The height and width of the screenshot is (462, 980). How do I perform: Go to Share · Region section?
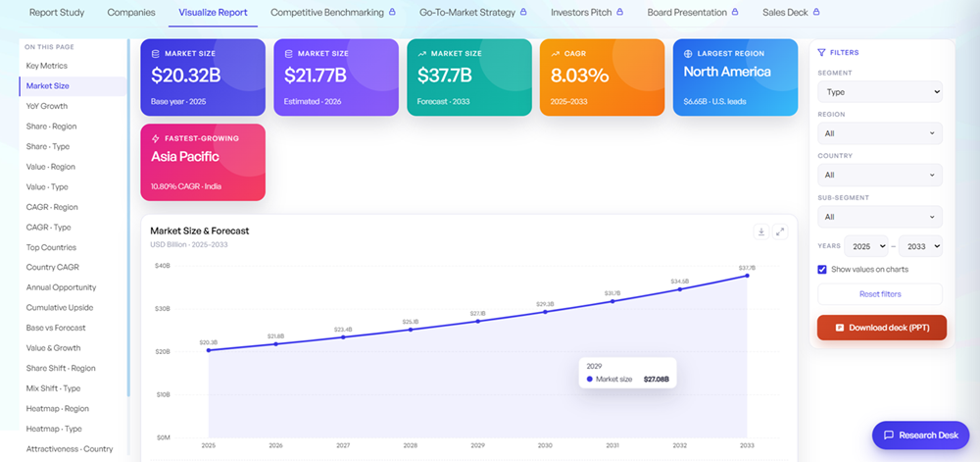click(x=51, y=127)
